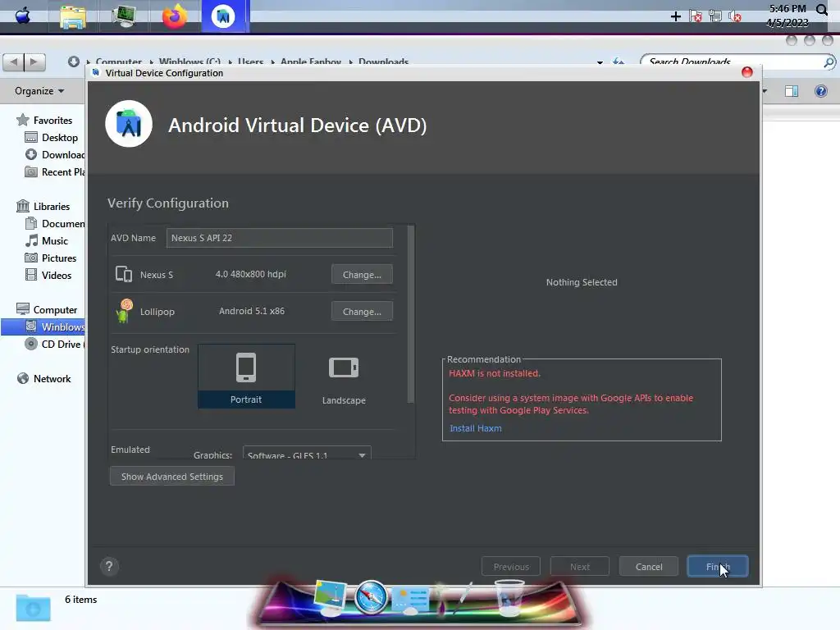The width and height of the screenshot is (840, 630).
Task: Click the AVD help question mark button
Action: click(109, 566)
